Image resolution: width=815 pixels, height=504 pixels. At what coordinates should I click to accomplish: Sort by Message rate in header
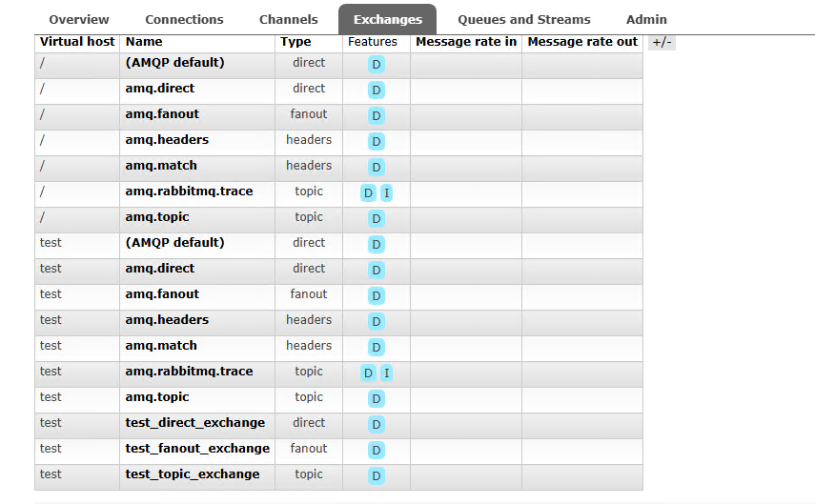coord(466,42)
